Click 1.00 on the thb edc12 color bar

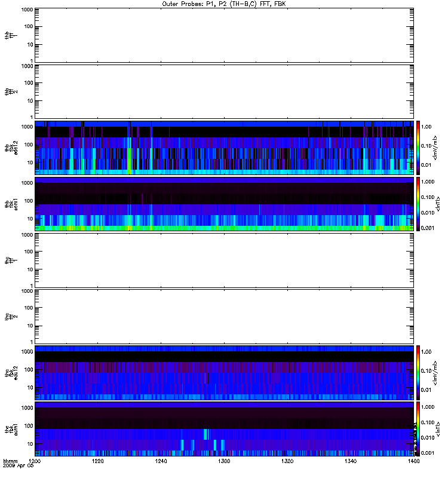pyautogui.click(x=426, y=127)
